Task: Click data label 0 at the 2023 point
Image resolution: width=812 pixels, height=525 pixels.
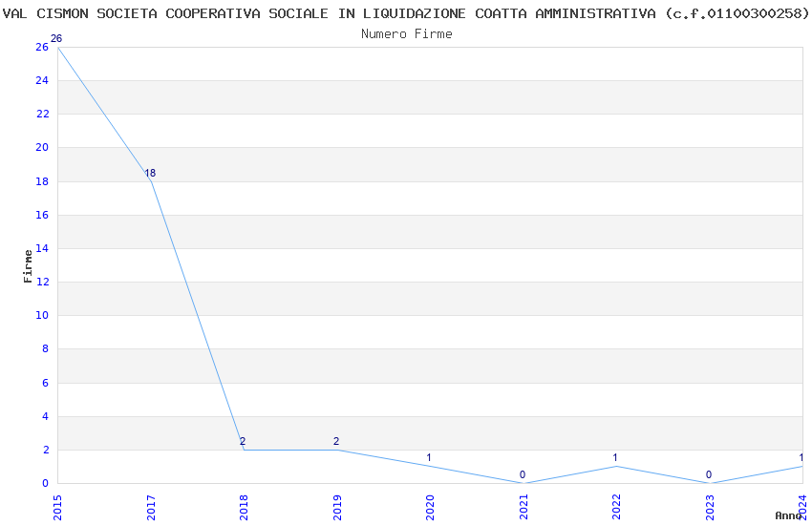Action: [x=709, y=474]
